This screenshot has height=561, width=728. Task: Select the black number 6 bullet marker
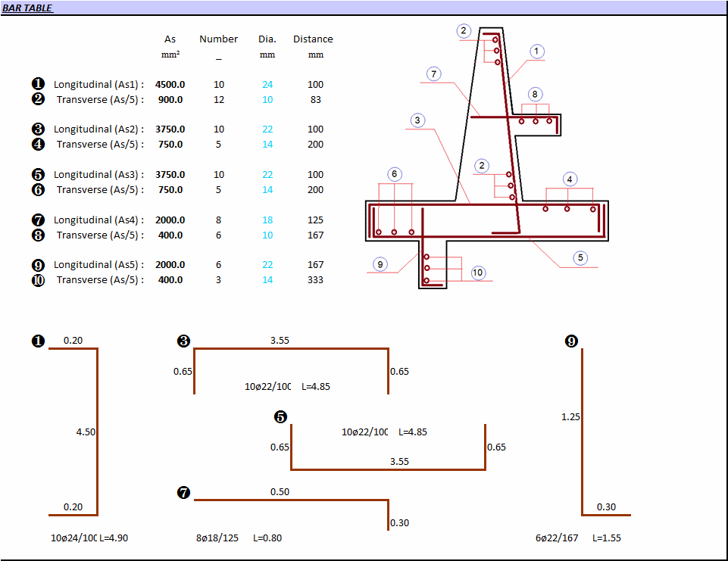tap(39, 190)
